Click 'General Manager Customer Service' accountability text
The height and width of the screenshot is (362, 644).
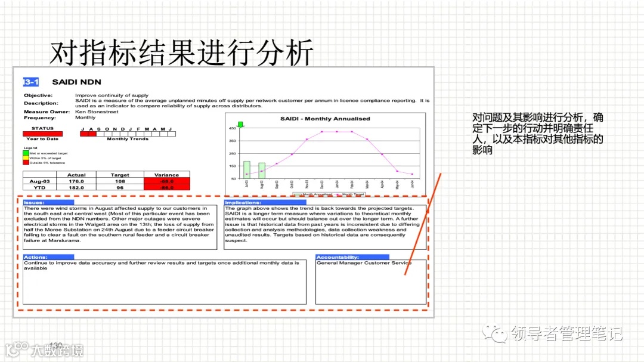coord(364,263)
